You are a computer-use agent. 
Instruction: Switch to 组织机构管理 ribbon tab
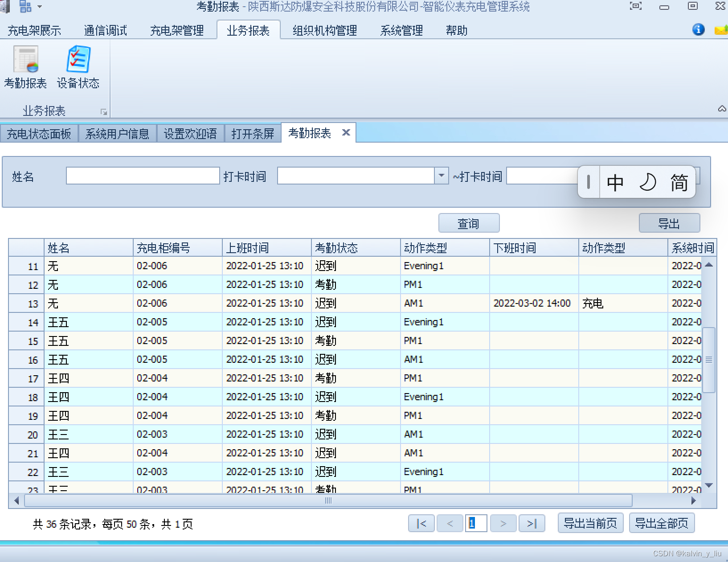pyautogui.click(x=325, y=30)
